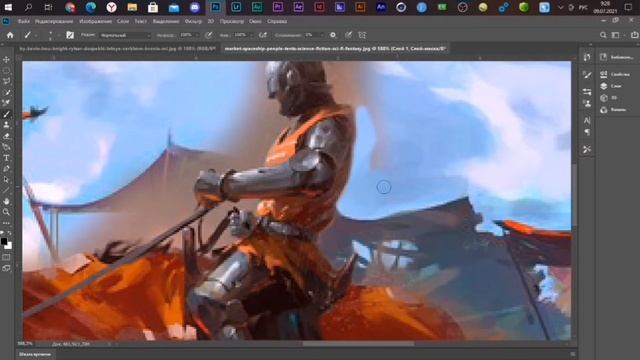Open the Окно menu

tap(255, 21)
